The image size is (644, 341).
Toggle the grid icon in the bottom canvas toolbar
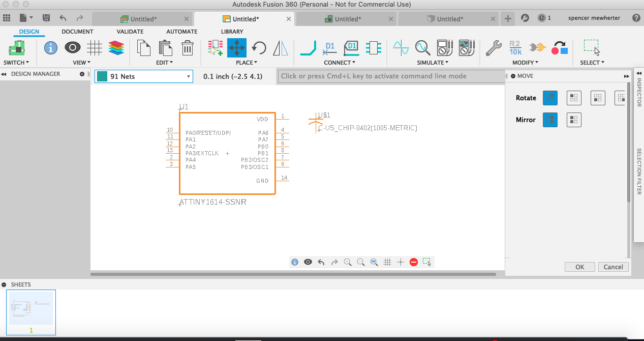tap(387, 262)
